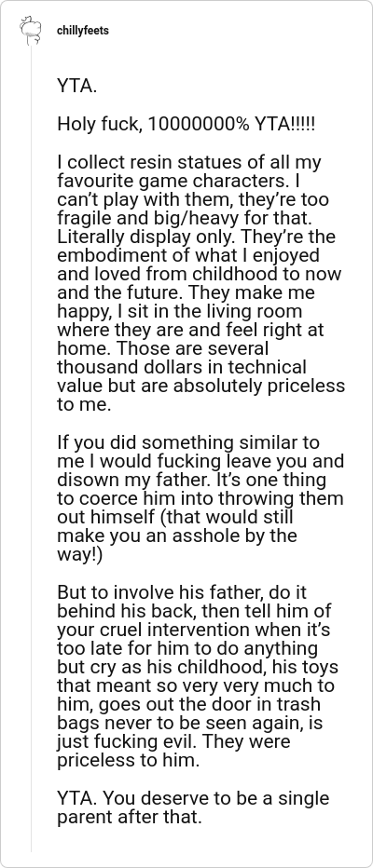
Task: Click the "thousand dollars in technical" line
Action: click(x=181, y=368)
